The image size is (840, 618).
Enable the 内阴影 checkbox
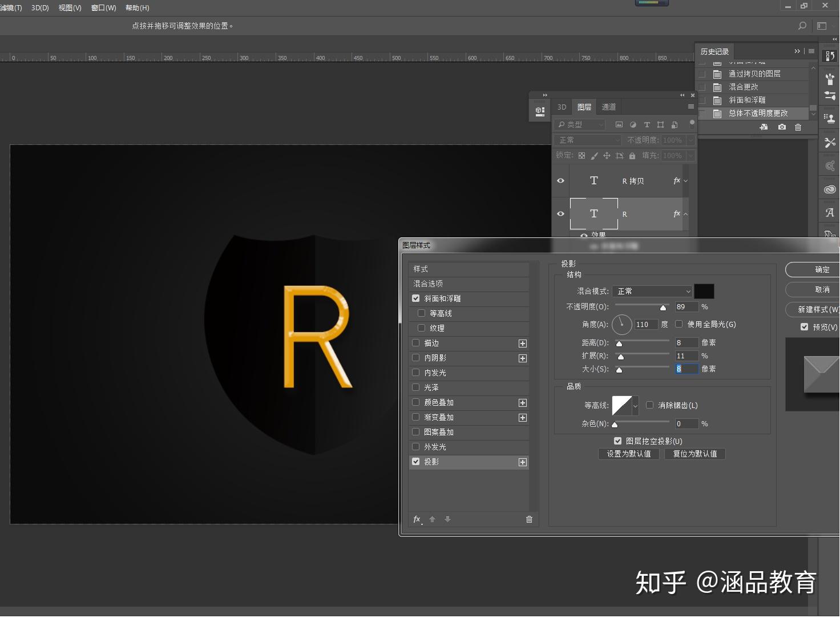[x=416, y=358]
